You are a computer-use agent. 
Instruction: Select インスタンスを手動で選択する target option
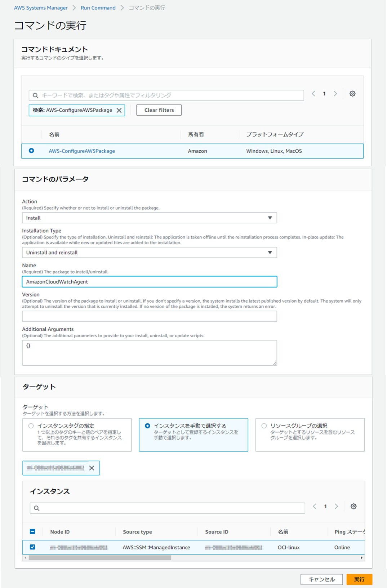point(193,435)
